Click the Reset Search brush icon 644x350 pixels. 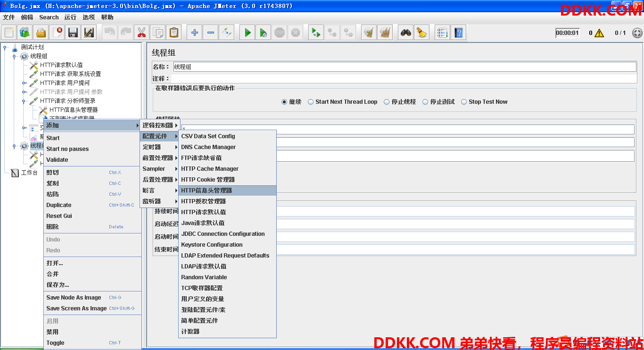422,33
